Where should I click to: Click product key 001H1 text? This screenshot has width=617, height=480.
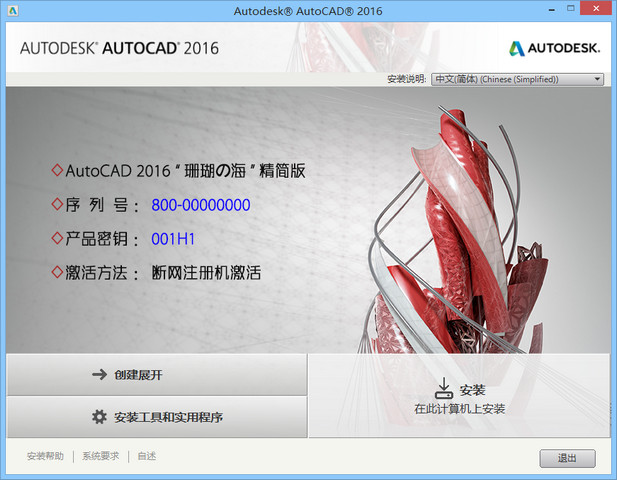click(x=173, y=239)
